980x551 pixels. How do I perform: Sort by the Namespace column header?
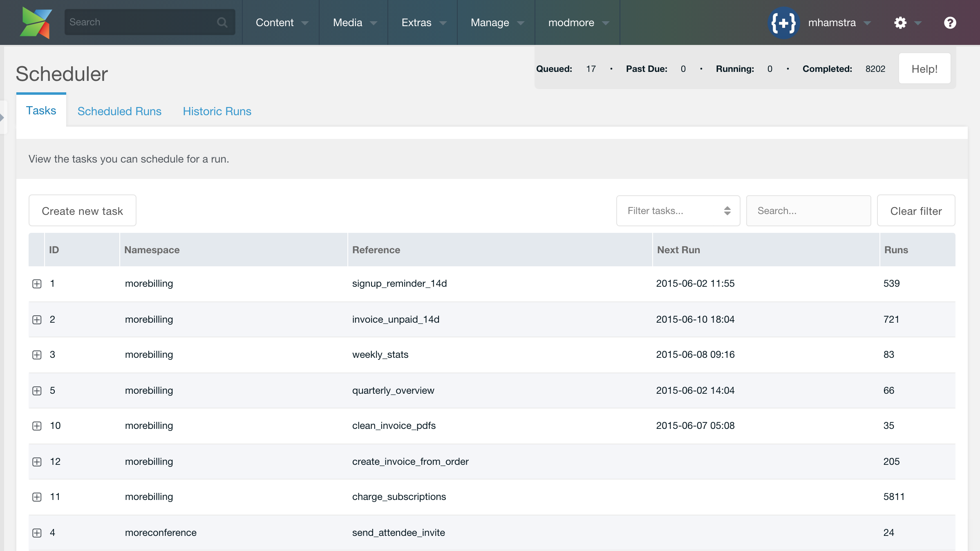[233, 250]
